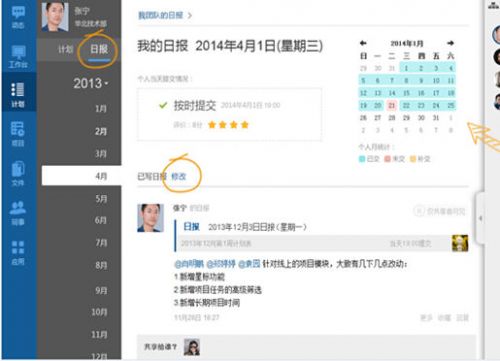Screen dimensions: 500x361
Task: Select 2月 in month list
Action: 101,131
